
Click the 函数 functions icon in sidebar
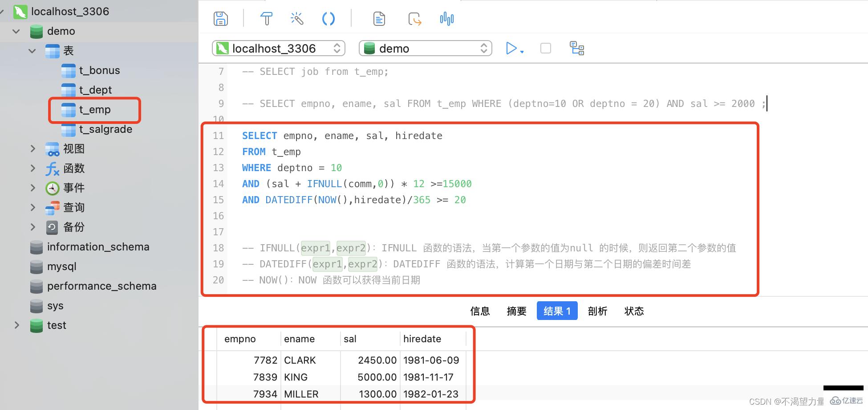pos(52,168)
